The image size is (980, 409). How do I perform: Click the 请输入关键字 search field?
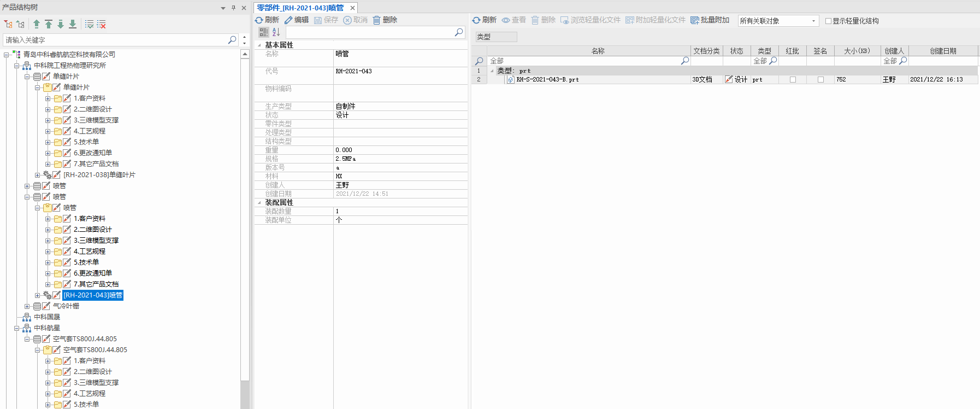(x=115, y=40)
